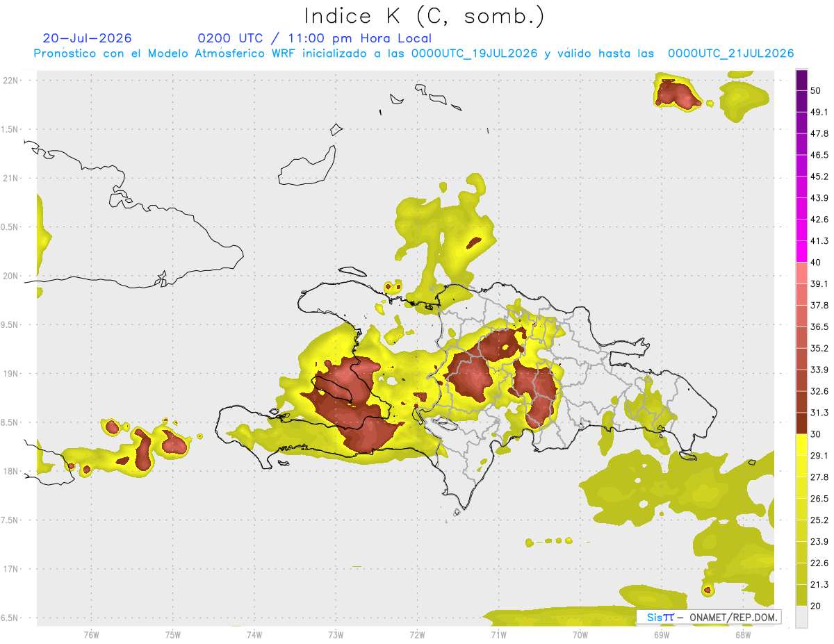Screen dimensions: 834x644
Task: Click the colorbar label "31.3"
Action: point(819,413)
